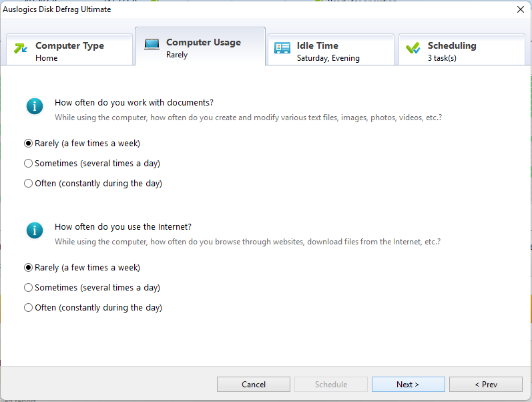Screen dimensions: 532x402
Task: Close the Auslogics Disk Defrag dialog
Action: click(520, 9)
